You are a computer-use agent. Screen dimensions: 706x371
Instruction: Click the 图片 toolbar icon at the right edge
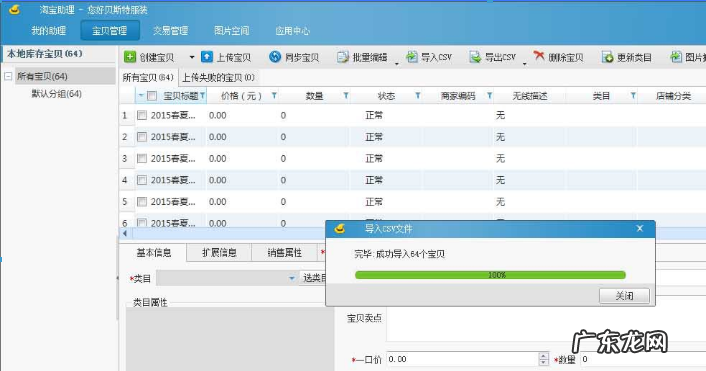pos(676,57)
